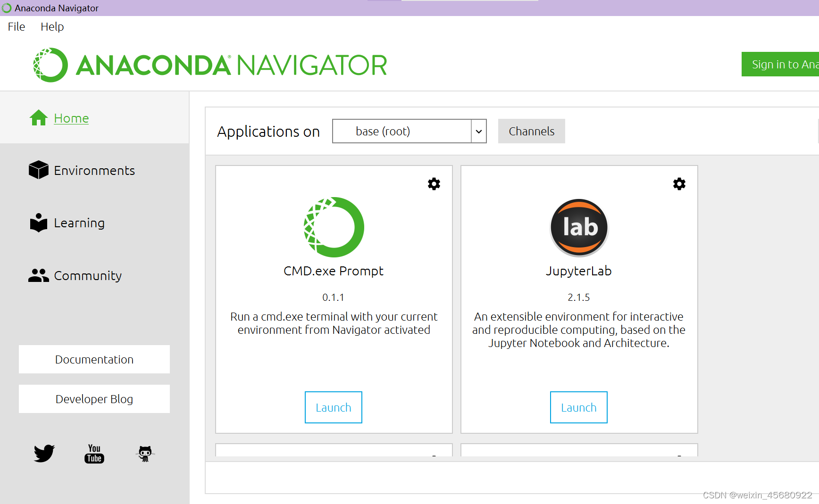Click the Home house icon
The image size is (819, 504).
[x=39, y=118]
